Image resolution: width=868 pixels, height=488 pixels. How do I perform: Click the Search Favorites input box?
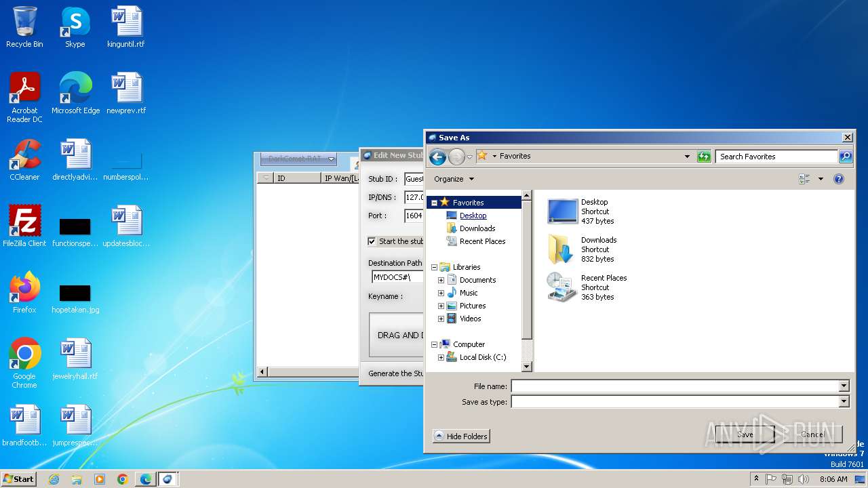pos(776,157)
